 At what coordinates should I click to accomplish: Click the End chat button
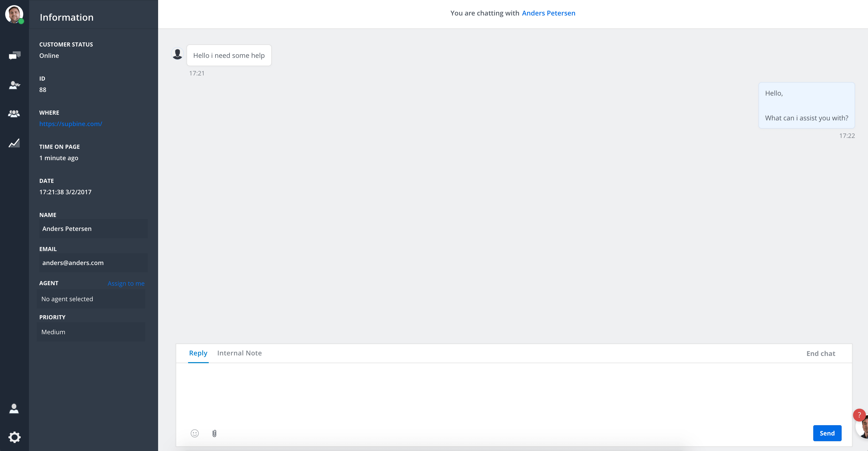821,353
